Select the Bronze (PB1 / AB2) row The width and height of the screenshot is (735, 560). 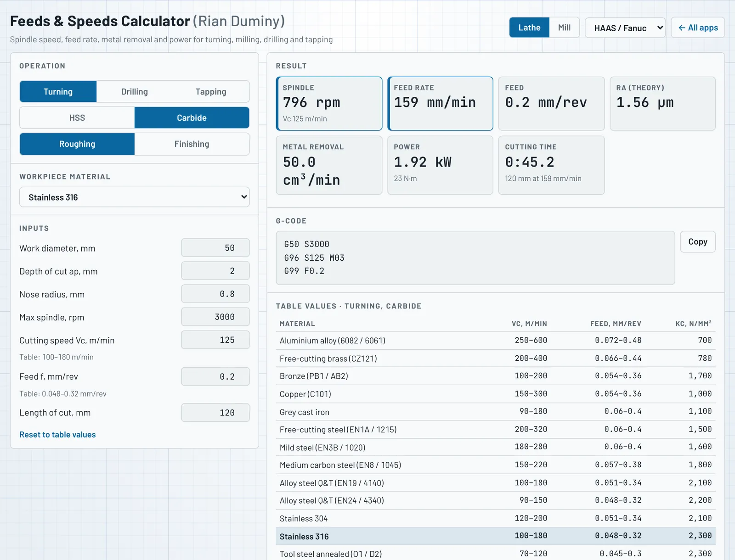(x=496, y=376)
